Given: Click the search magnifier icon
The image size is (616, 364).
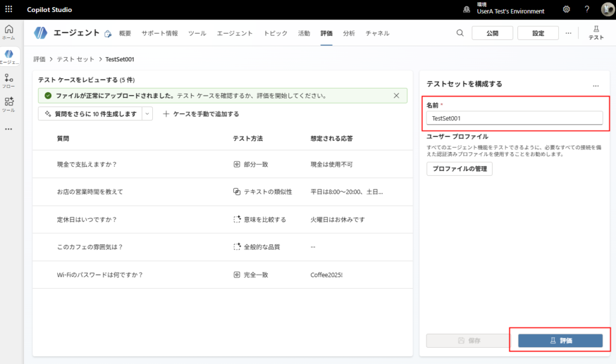Looking at the screenshot, I should (x=460, y=33).
